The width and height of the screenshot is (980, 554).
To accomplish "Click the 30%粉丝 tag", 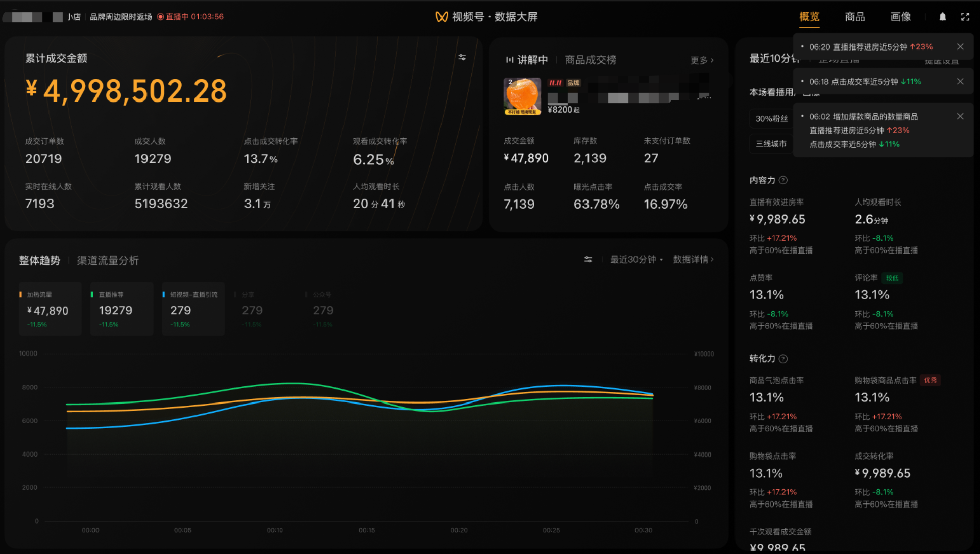I will [771, 119].
